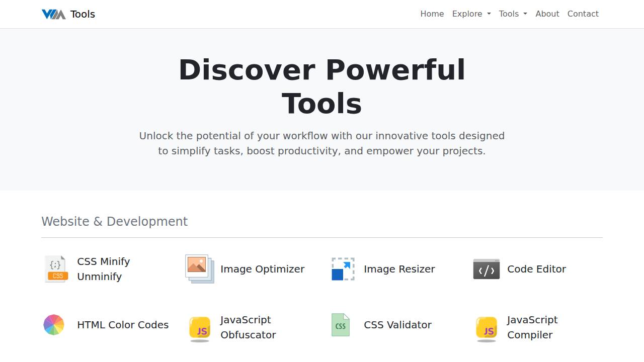Click the Contact navigation link

pos(583,14)
